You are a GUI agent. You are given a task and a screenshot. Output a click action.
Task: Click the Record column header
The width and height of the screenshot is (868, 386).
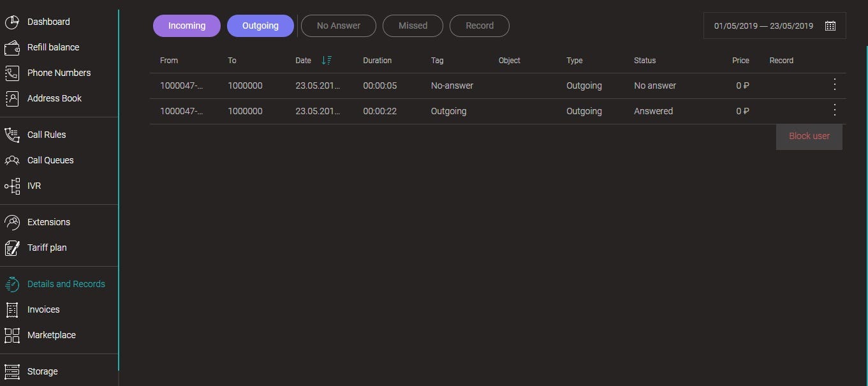point(781,61)
